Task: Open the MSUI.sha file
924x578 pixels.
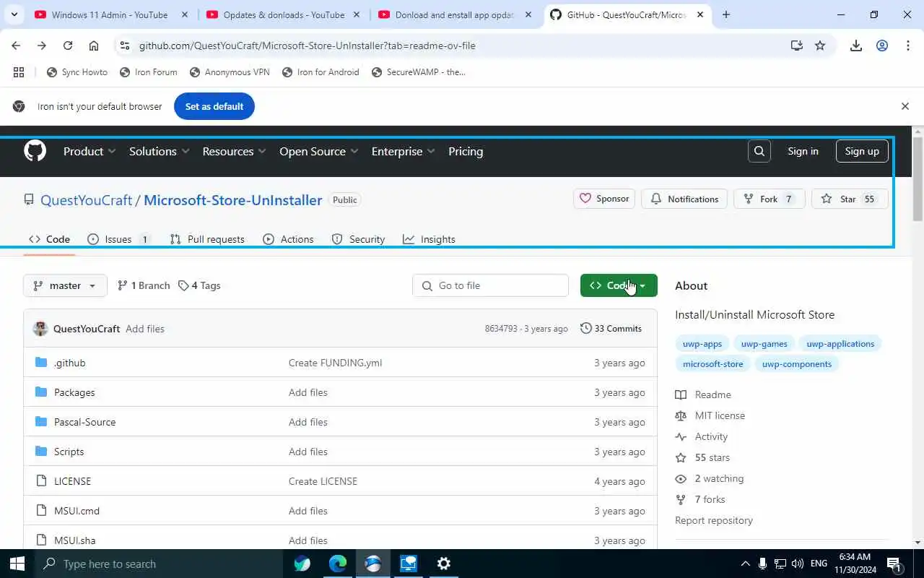Action: pyautogui.click(x=74, y=540)
